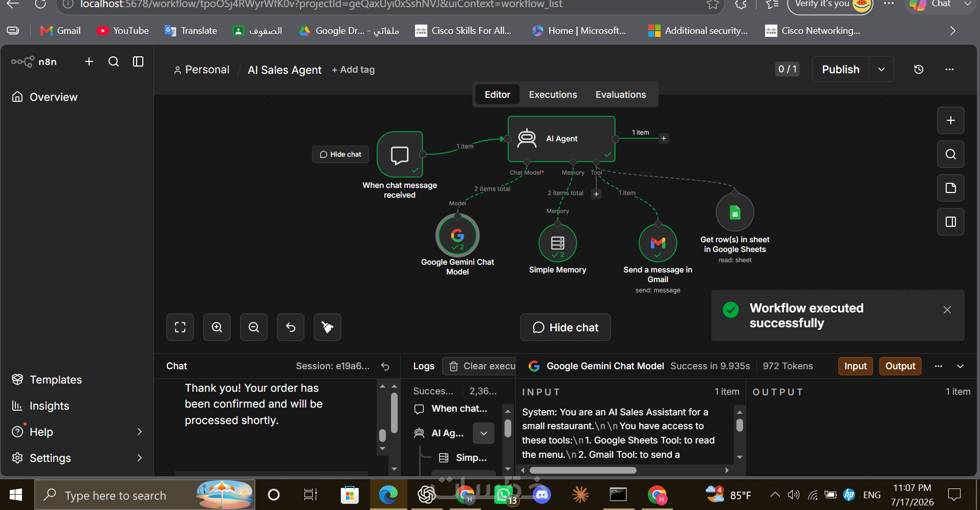This screenshot has width=980, height=510.
Task: Click the small Hide chat button beside the trigger node
Action: click(340, 154)
